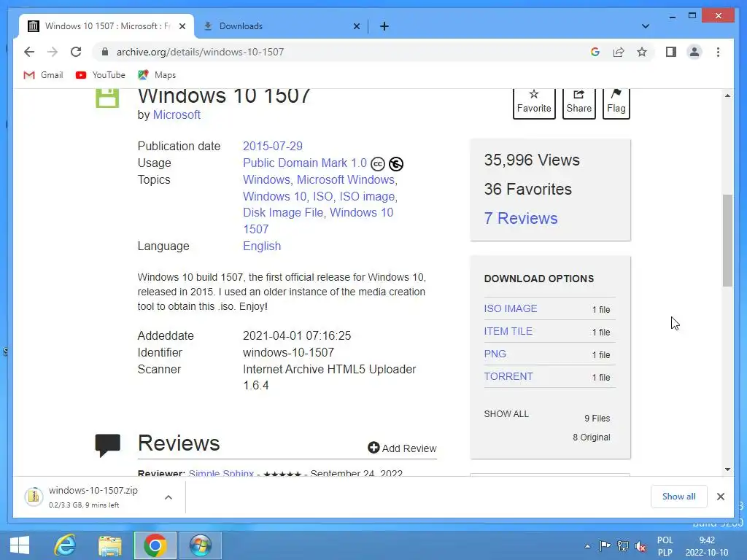The height and width of the screenshot is (560, 747).
Task: Open the Microsoft Windows topic link
Action: (x=346, y=179)
